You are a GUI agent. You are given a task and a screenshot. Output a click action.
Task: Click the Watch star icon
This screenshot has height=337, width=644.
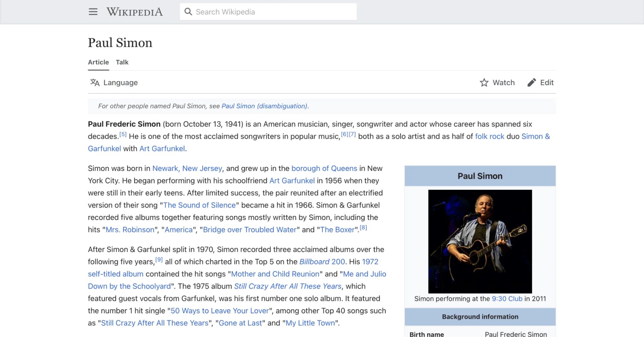pos(484,82)
